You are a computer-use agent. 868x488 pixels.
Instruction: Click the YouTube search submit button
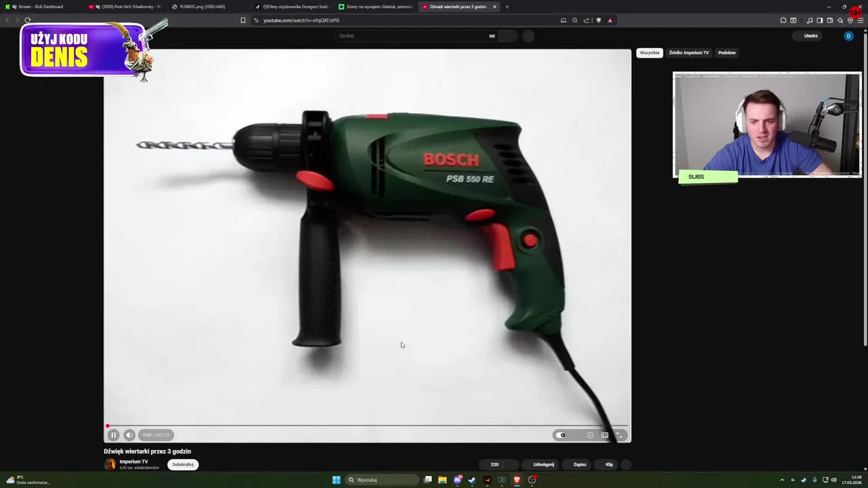click(509, 36)
